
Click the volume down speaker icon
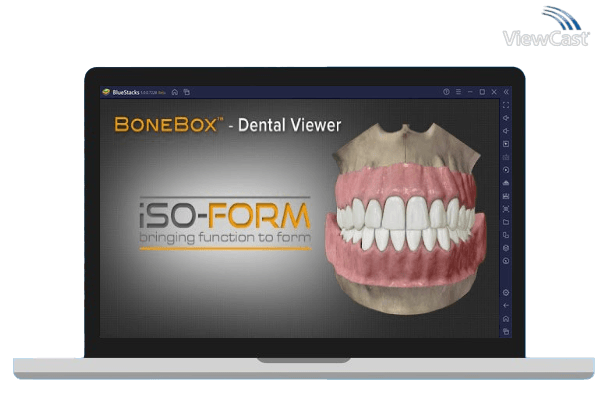(x=506, y=131)
